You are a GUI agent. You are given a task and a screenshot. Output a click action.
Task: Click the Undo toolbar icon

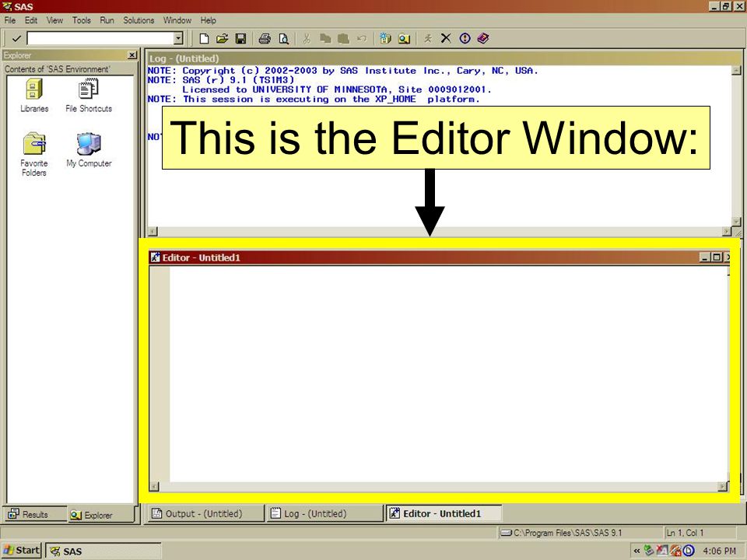pos(362,39)
